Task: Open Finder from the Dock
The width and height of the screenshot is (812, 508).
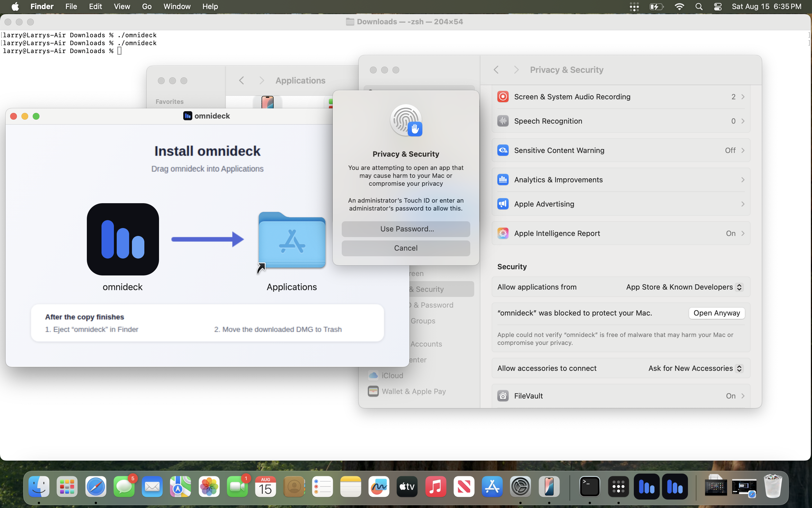Action: [x=39, y=486]
